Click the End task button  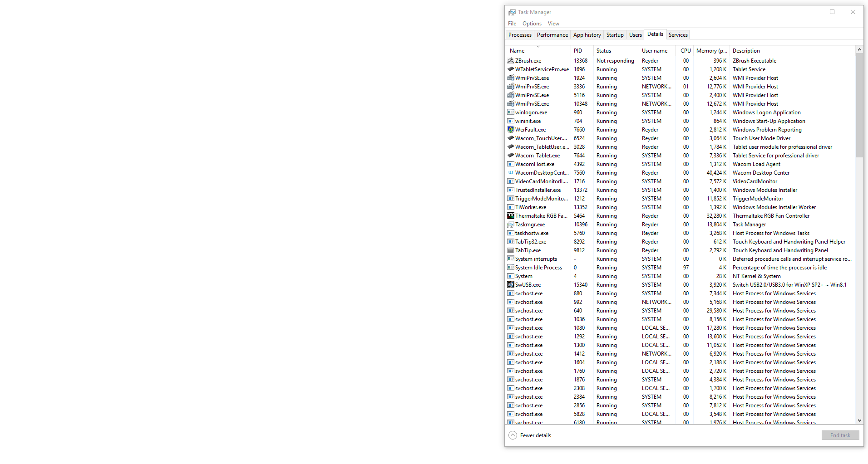pyautogui.click(x=840, y=435)
